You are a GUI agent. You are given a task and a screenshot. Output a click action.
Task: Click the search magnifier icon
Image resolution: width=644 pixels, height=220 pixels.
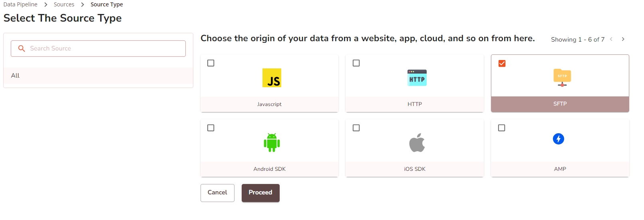point(22,48)
